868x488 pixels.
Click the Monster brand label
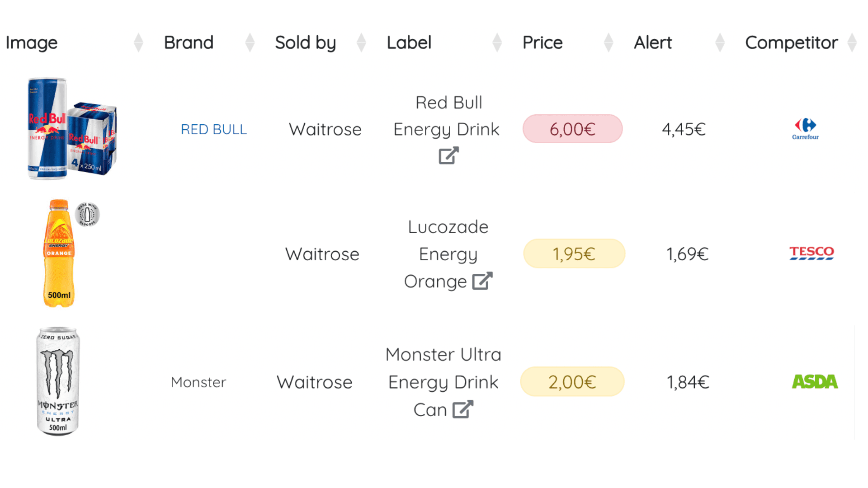198,382
